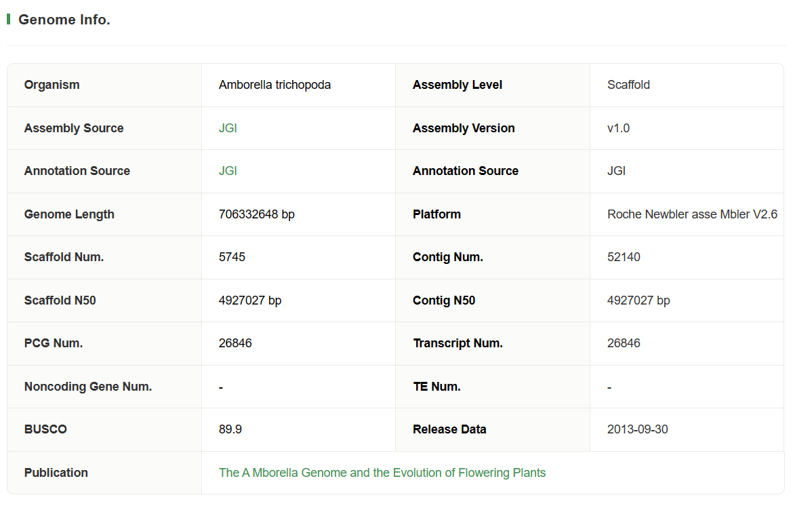Click the Genome Length value 706332648 bp

point(256,214)
